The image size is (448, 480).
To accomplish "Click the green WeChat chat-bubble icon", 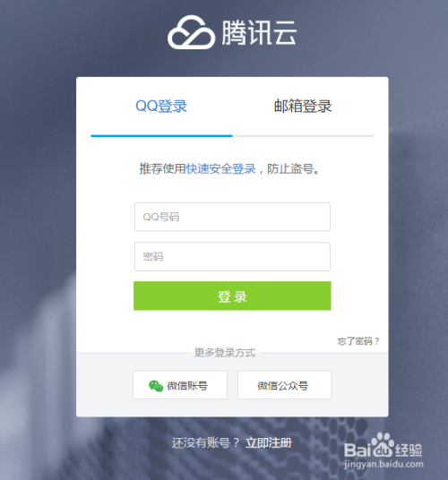I will coord(156,386).
